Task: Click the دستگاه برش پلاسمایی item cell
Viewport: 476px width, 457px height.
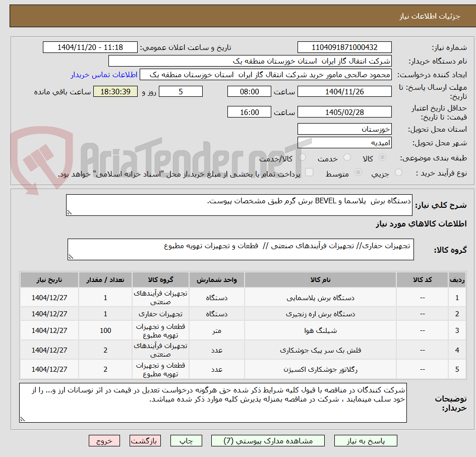Action: (320, 298)
